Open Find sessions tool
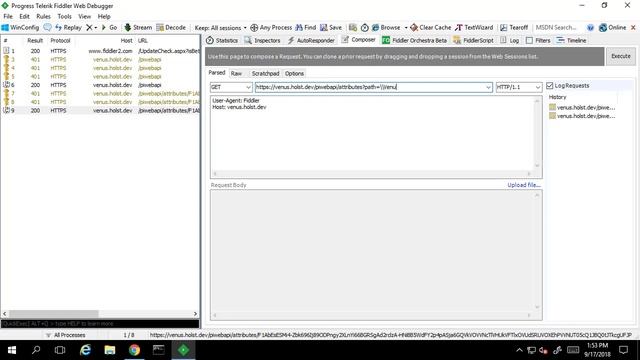The width and height of the screenshot is (640, 360). [306, 27]
